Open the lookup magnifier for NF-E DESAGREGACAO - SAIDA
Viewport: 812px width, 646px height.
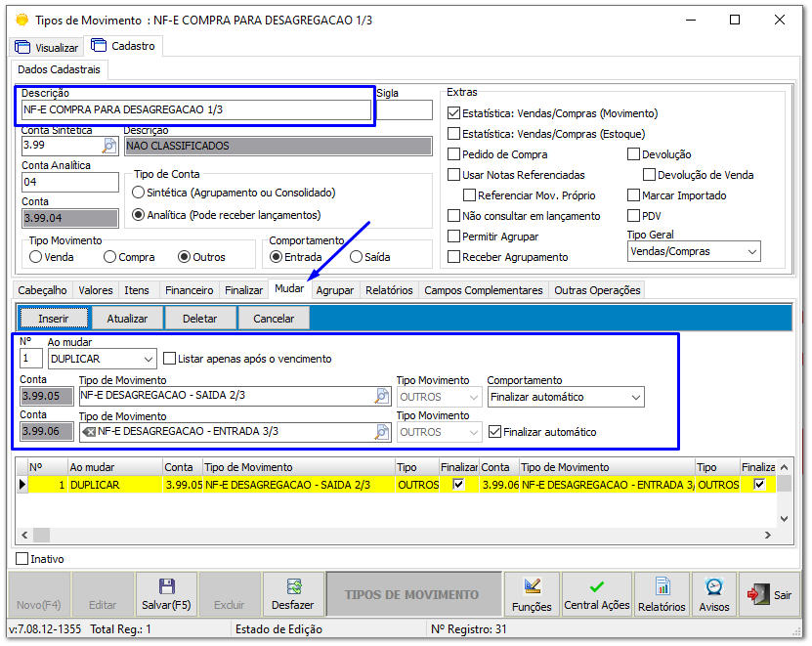pyautogui.click(x=382, y=396)
